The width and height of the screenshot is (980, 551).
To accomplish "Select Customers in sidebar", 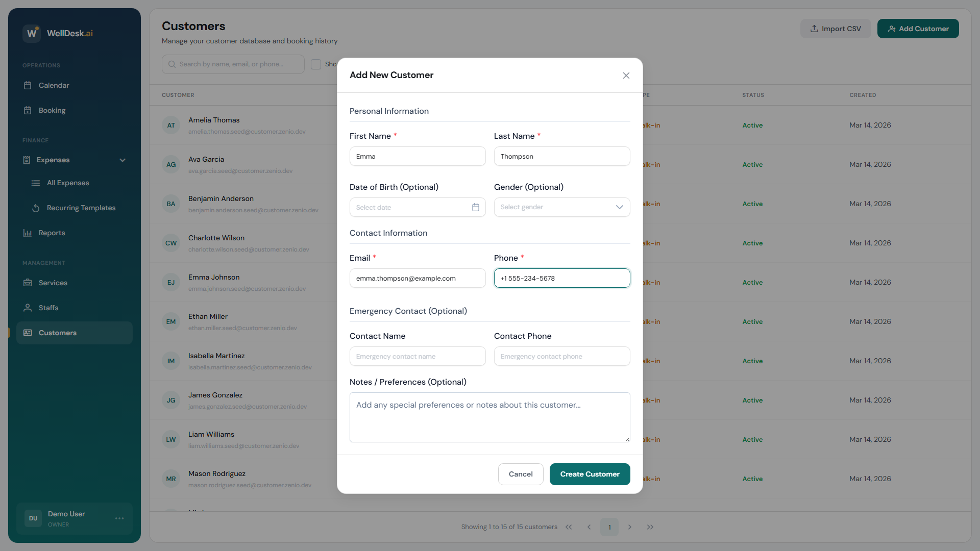I will point(75,333).
